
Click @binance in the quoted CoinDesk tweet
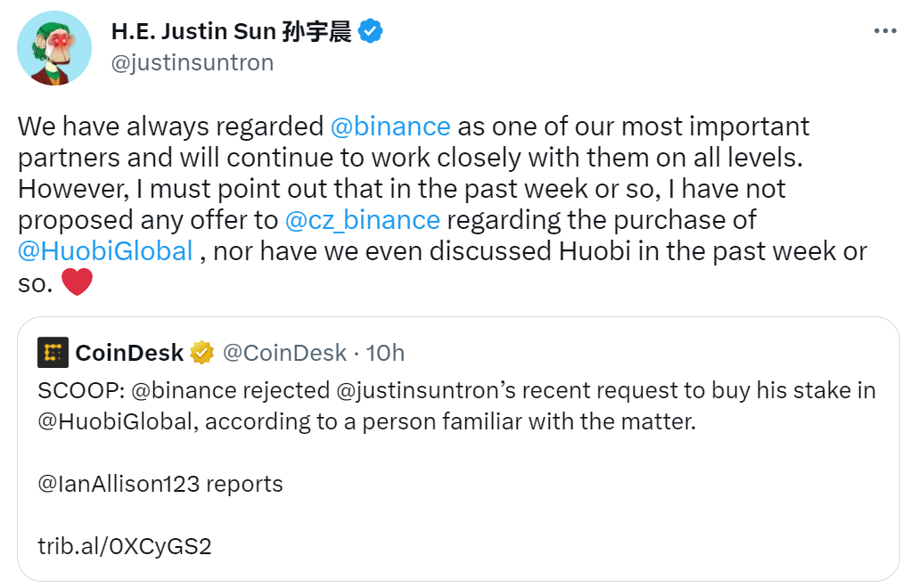(184, 390)
